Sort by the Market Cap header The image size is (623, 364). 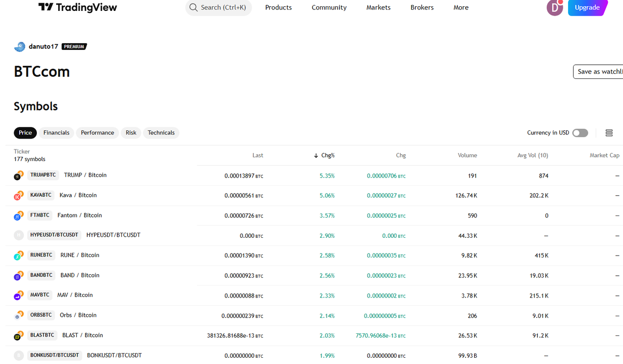(604, 155)
